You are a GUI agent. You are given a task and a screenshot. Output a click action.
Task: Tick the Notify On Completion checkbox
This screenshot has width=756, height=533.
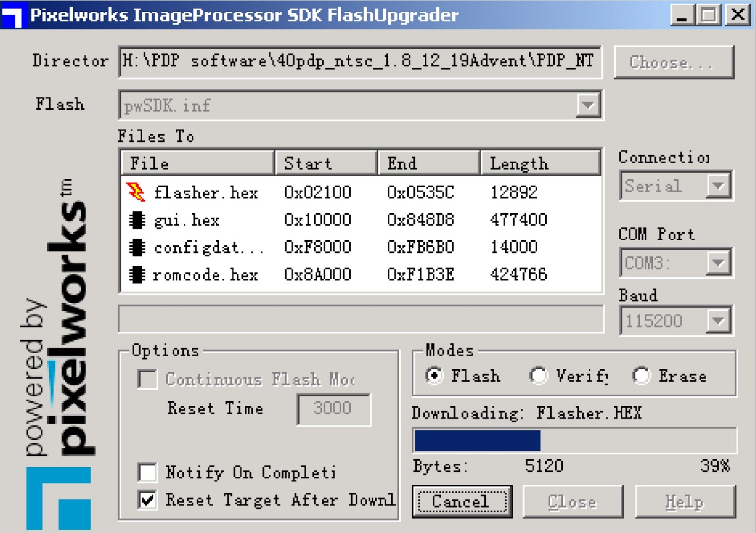point(147,472)
